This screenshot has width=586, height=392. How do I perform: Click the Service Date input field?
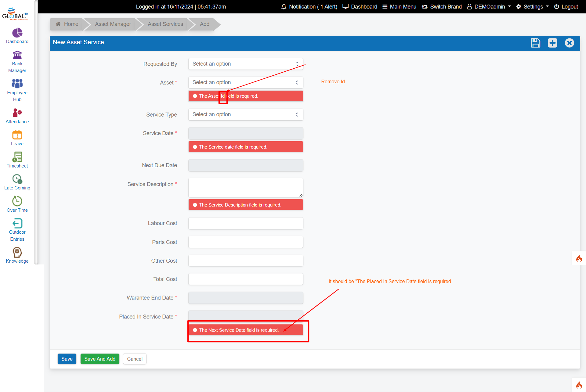point(245,133)
